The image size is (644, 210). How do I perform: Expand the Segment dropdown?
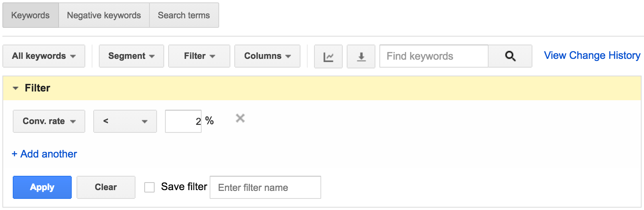tap(132, 56)
